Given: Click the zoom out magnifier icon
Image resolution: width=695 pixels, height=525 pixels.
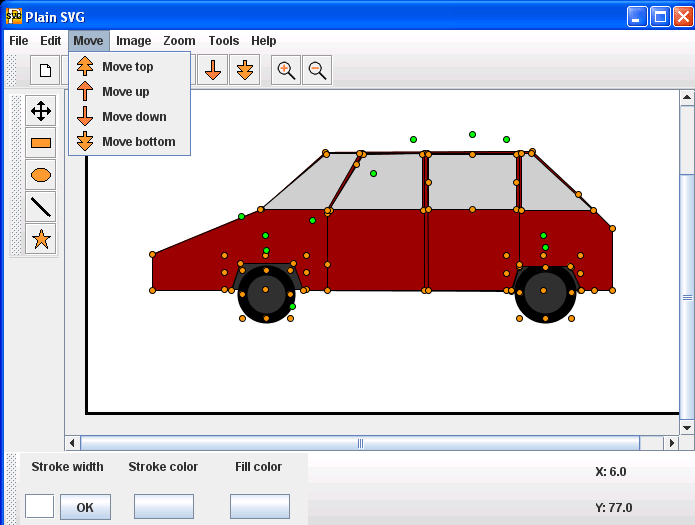Looking at the screenshot, I should click(x=317, y=70).
